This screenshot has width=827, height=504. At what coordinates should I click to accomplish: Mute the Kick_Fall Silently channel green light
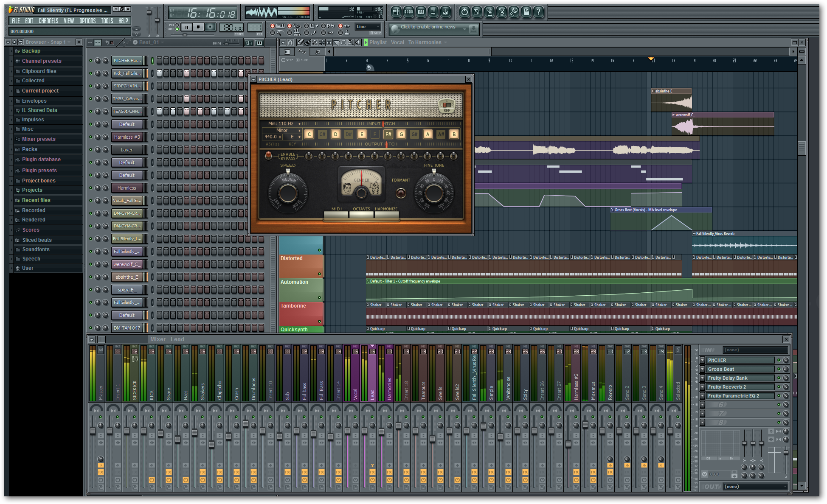[x=90, y=73]
